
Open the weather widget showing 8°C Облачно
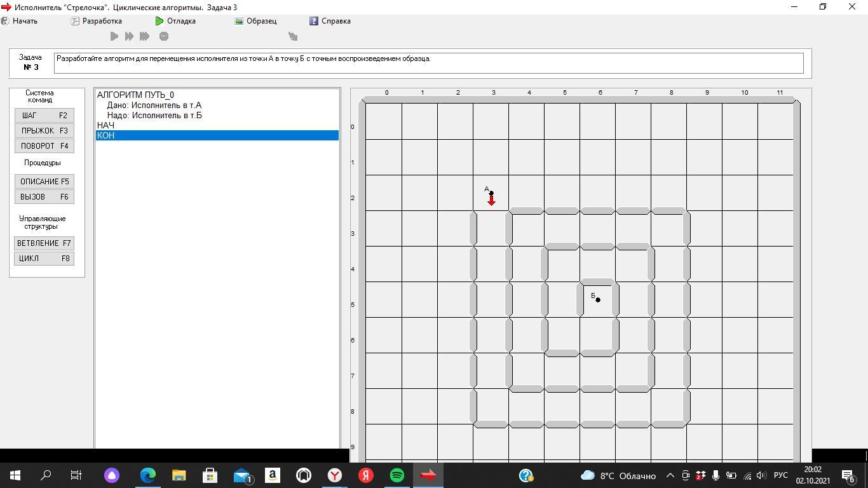click(x=618, y=475)
